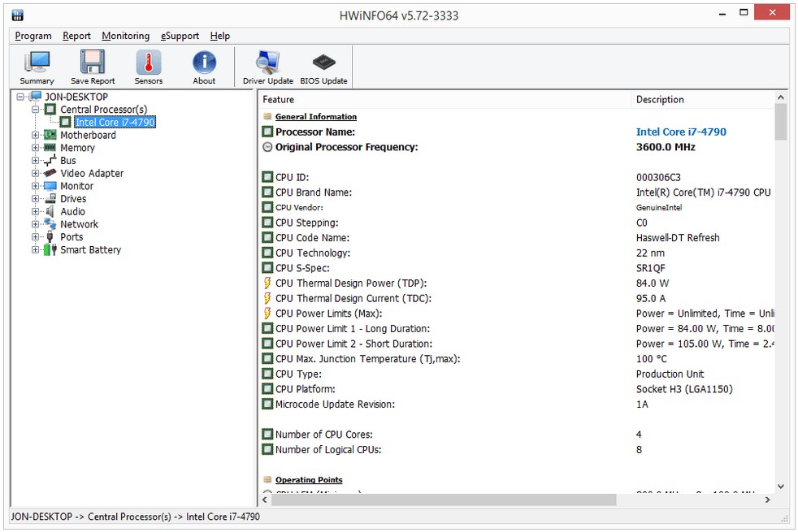Screen dimensions: 798x532
Task: Select the CPU Platform row
Action: click(x=517, y=389)
